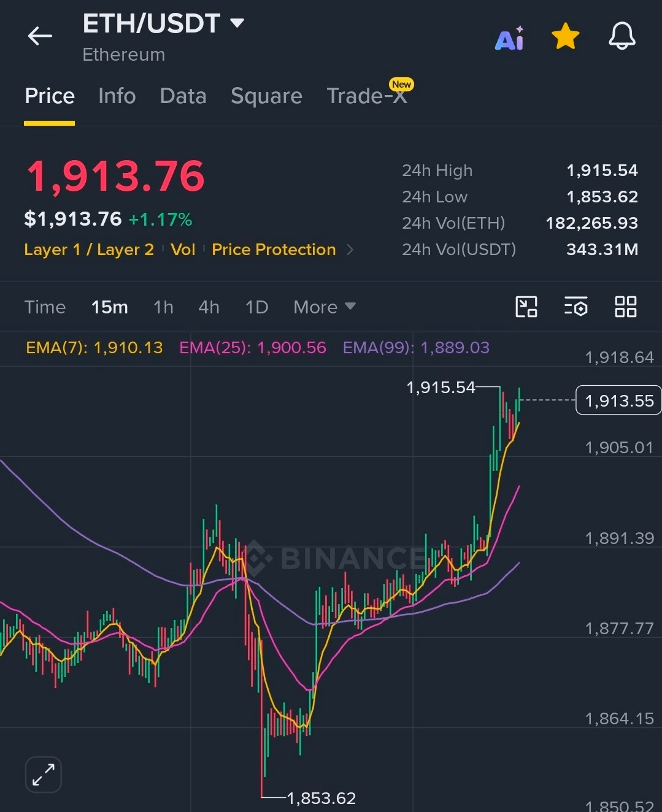The height and width of the screenshot is (812, 662).
Task: Switch to the 1D timeframe
Action: coord(256,307)
